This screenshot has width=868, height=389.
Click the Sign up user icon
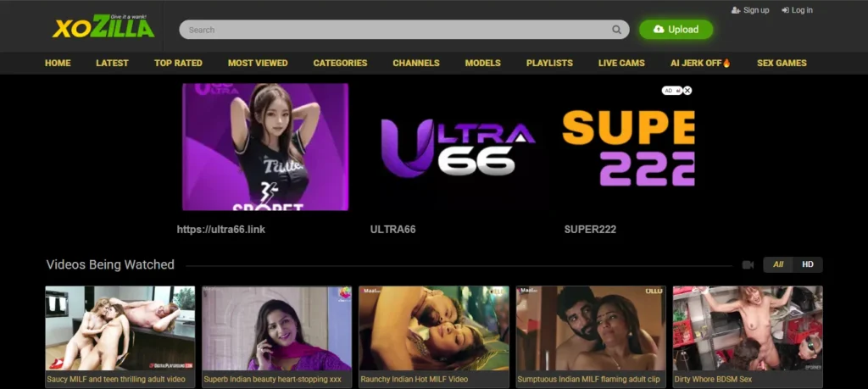[x=735, y=10]
